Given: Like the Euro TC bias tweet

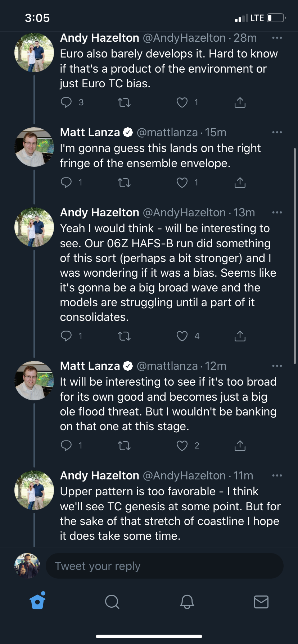Looking at the screenshot, I should 182,103.
